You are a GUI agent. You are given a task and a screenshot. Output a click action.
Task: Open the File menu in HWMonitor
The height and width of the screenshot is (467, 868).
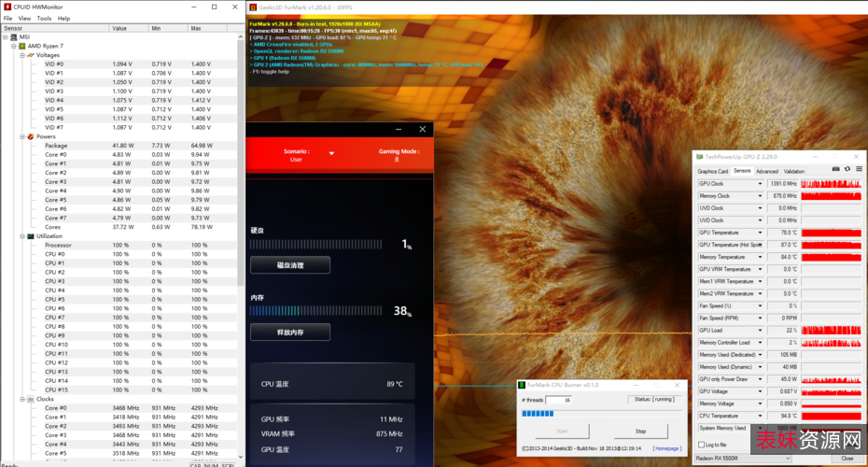point(7,19)
